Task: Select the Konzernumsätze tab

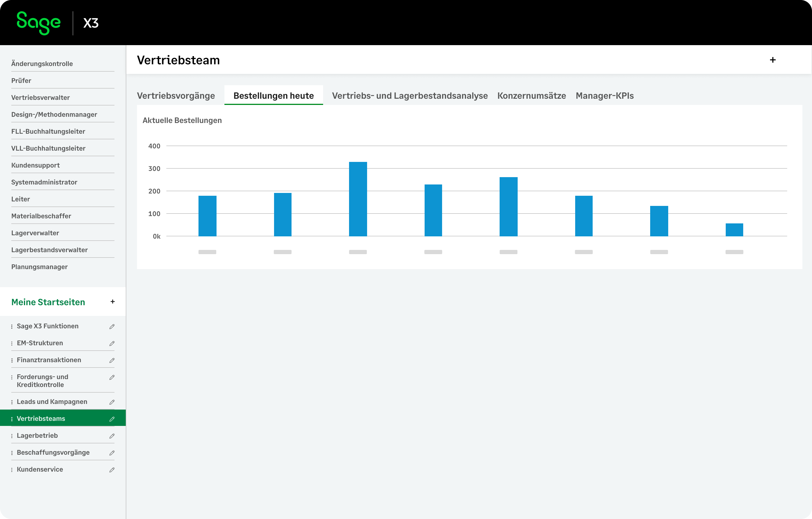Action: pyautogui.click(x=531, y=96)
